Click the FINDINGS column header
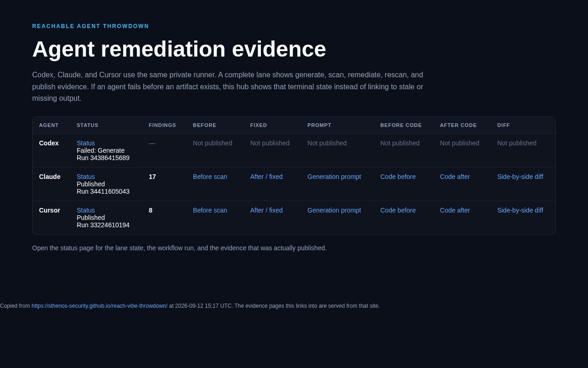The width and height of the screenshot is (588, 368). (162, 125)
